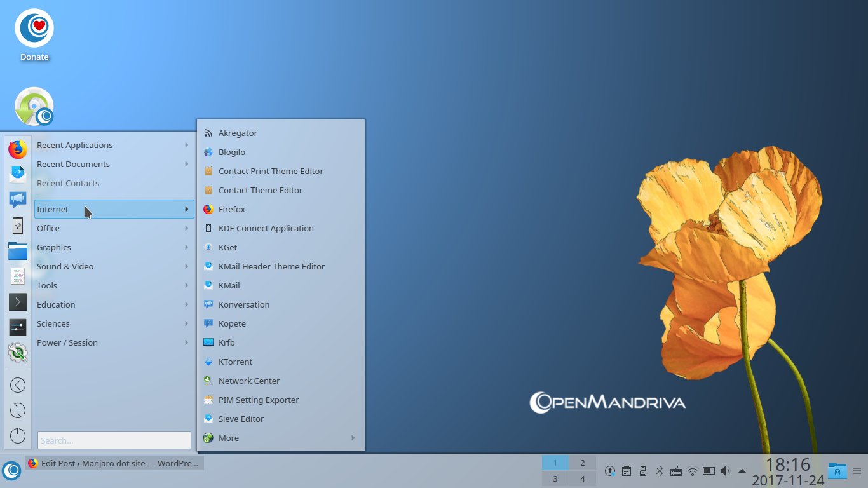The image size is (868, 488).
Task: Launch Kopete messenger
Action: tap(281, 323)
